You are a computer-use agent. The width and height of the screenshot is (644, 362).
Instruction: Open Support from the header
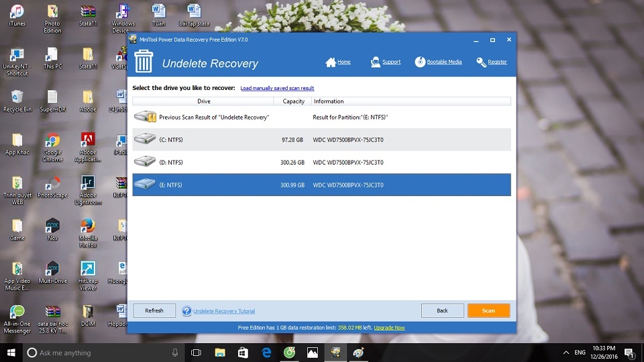[x=386, y=62]
